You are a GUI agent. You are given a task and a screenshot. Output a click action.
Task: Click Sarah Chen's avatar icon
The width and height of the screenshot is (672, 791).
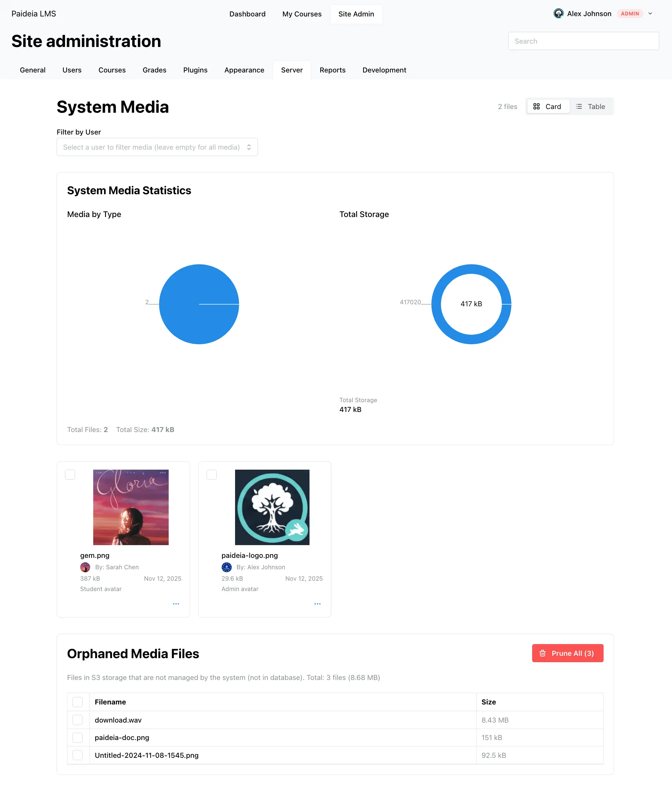click(x=85, y=567)
